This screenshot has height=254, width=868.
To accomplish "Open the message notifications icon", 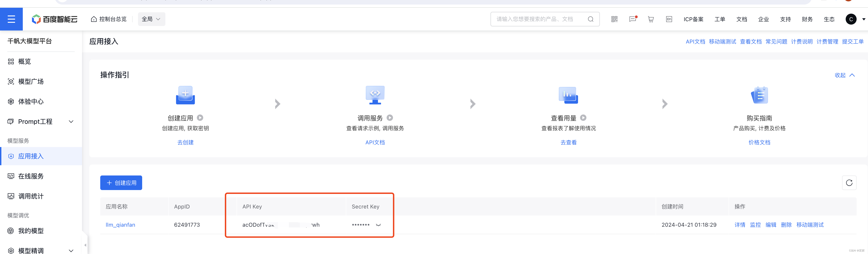I will coord(633,19).
